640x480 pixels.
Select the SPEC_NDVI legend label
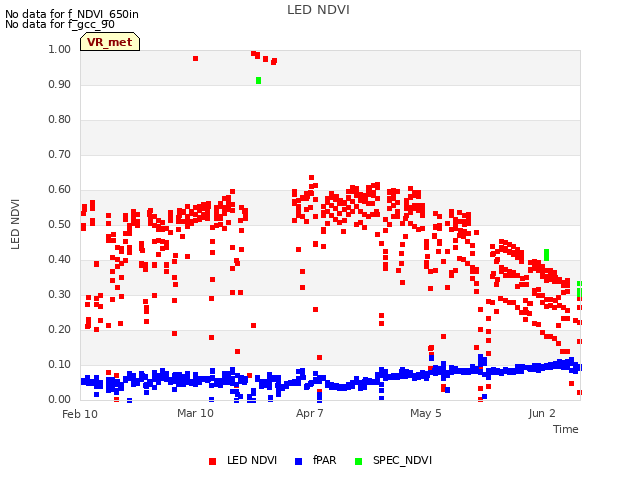click(x=402, y=460)
